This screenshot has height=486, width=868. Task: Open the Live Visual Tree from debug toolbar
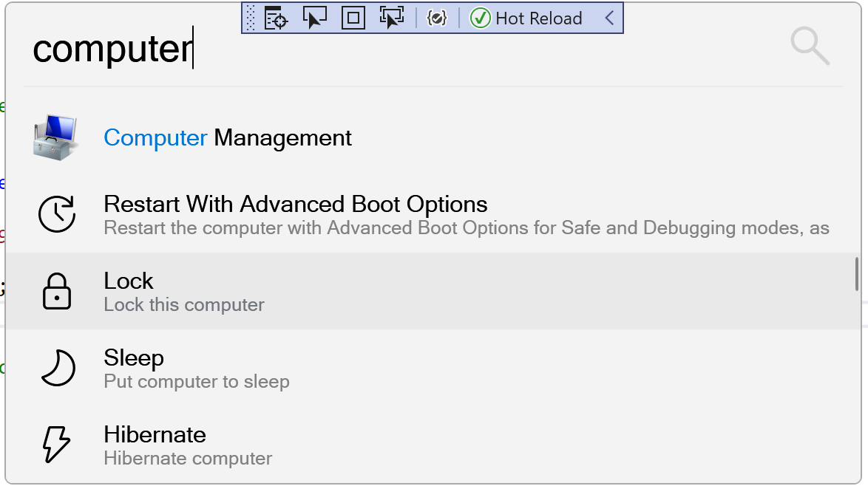pos(276,18)
